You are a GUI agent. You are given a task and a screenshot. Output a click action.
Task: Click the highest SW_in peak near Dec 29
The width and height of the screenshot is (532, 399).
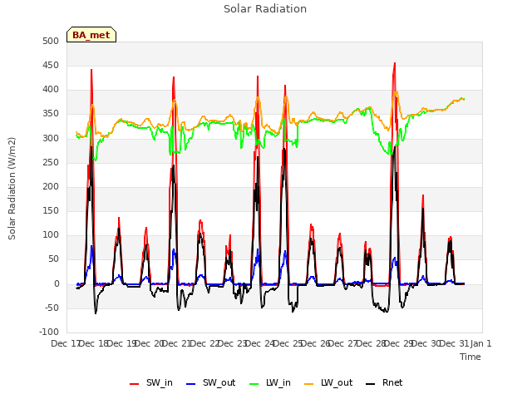tap(395, 63)
